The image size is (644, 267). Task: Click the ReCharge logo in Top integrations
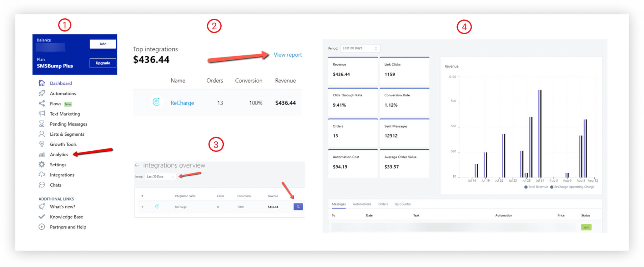pos(156,102)
